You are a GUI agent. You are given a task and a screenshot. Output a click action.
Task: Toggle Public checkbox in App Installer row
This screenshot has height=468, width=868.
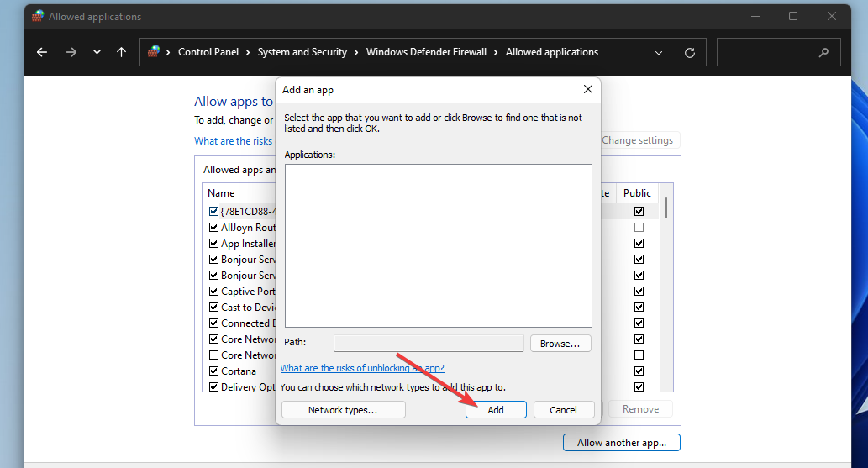click(x=639, y=244)
